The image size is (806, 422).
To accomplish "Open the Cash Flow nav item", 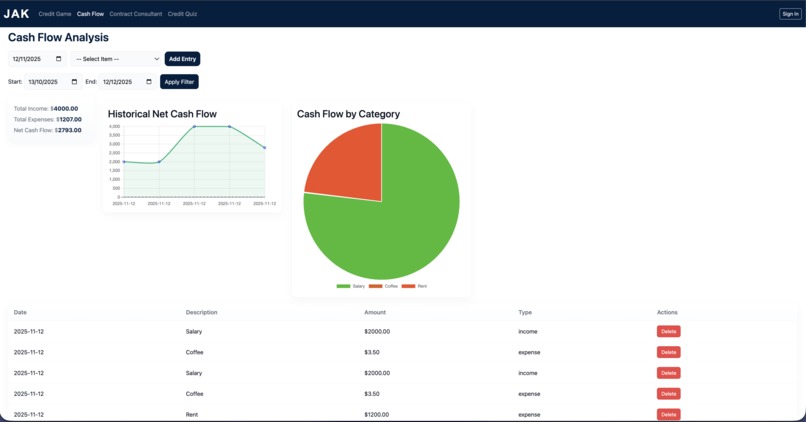I will tap(90, 14).
